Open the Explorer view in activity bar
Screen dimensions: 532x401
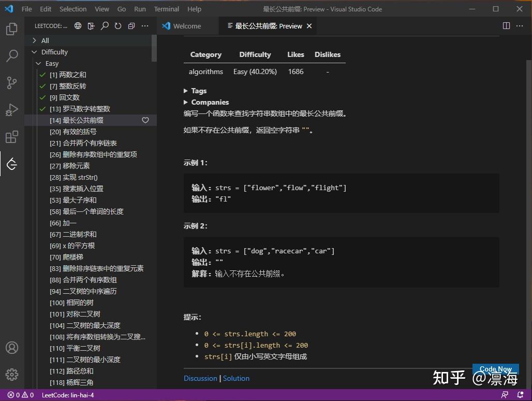click(12, 29)
